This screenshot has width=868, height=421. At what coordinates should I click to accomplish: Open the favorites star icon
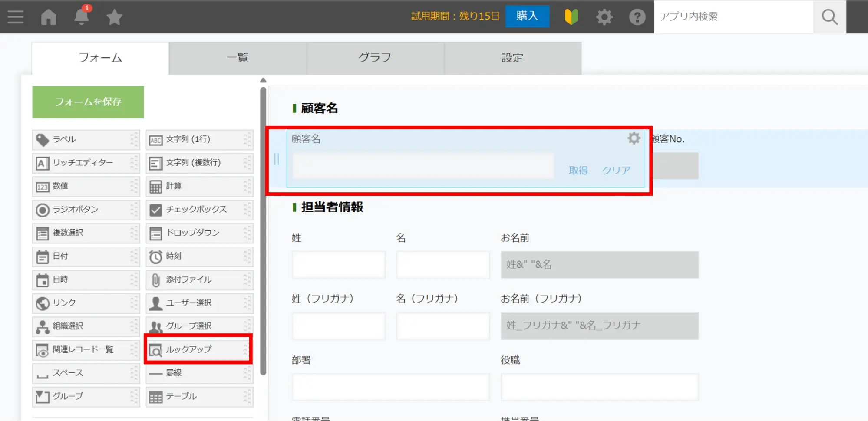114,17
